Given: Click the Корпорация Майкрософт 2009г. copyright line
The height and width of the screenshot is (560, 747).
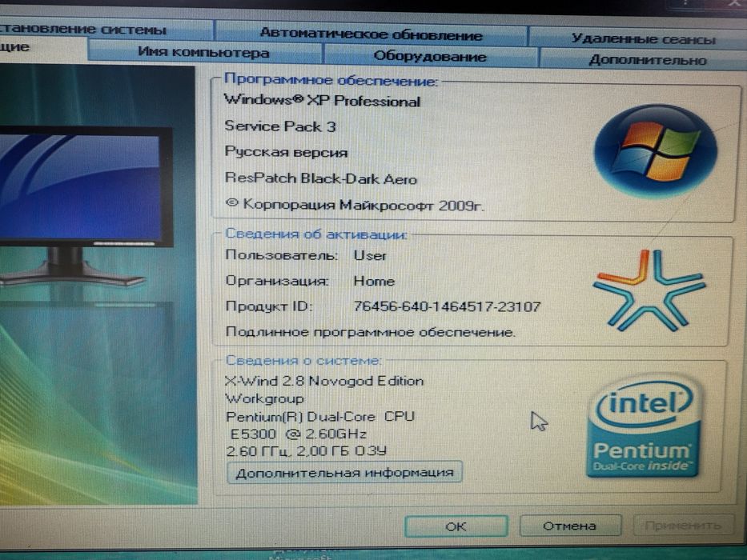Looking at the screenshot, I should tap(354, 205).
